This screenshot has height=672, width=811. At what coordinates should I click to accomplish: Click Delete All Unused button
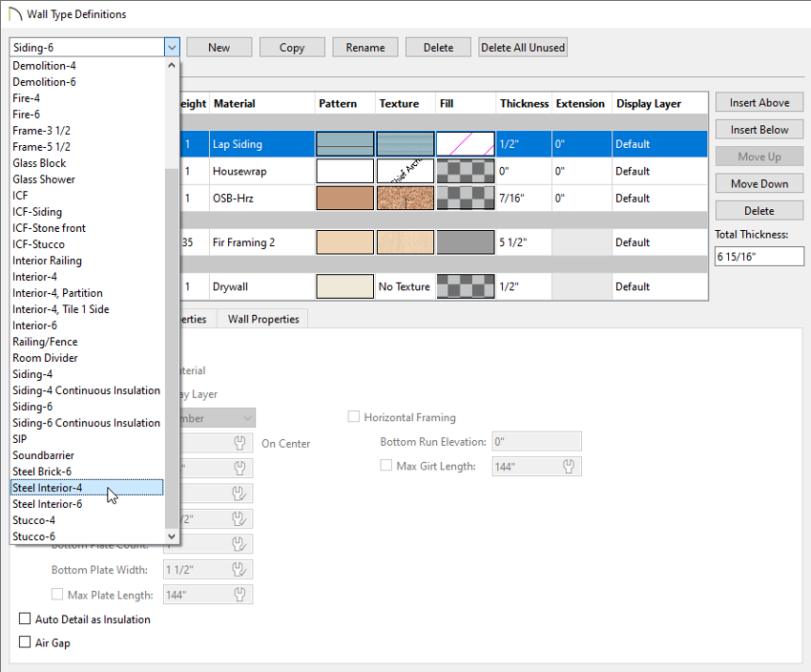click(x=523, y=47)
